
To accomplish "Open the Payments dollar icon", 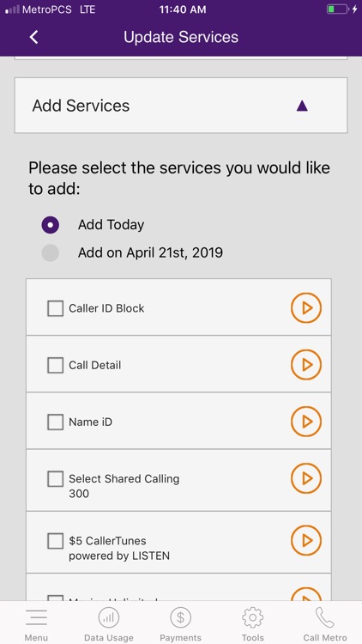I will pyautogui.click(x=181, y=617).
